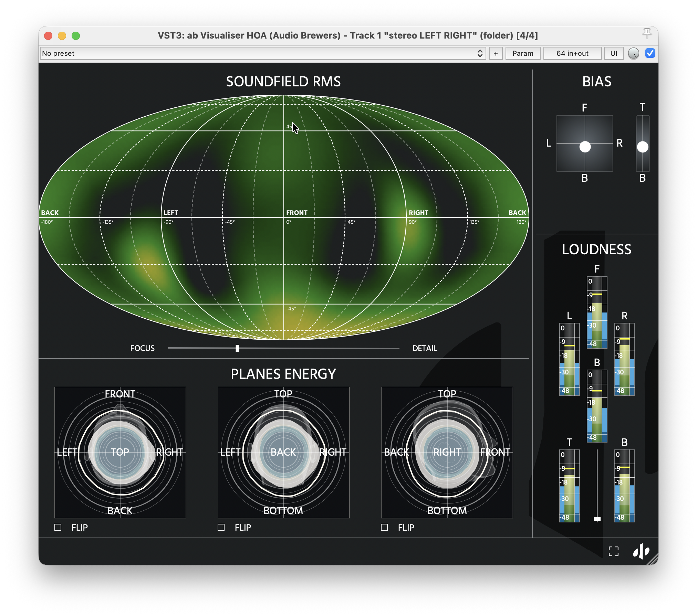Click the Front loudness meter
The height and width of the screenshot is (616, 697).
click(597, 312)
